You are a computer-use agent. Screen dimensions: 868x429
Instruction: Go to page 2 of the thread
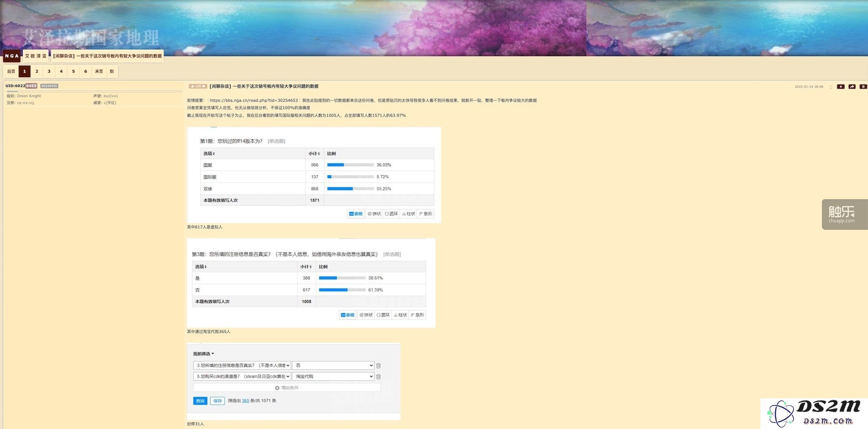pos(37,71)
